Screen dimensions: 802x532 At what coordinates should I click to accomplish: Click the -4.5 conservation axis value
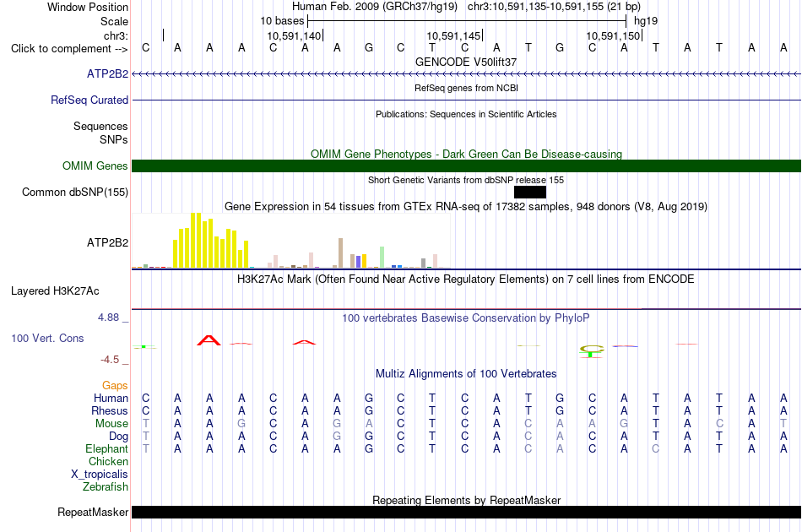pos(110,360)
